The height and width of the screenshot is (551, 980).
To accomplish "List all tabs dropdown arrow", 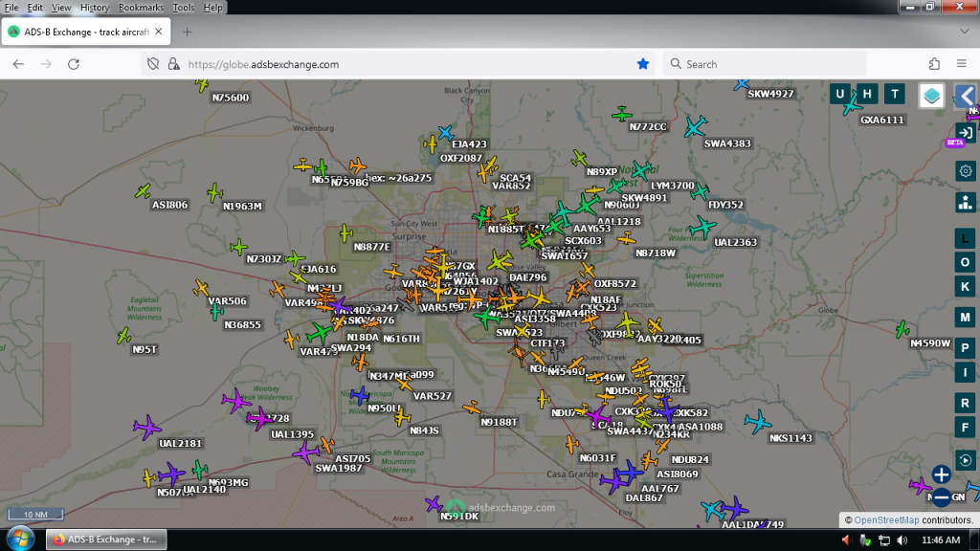I will point(965,32).
